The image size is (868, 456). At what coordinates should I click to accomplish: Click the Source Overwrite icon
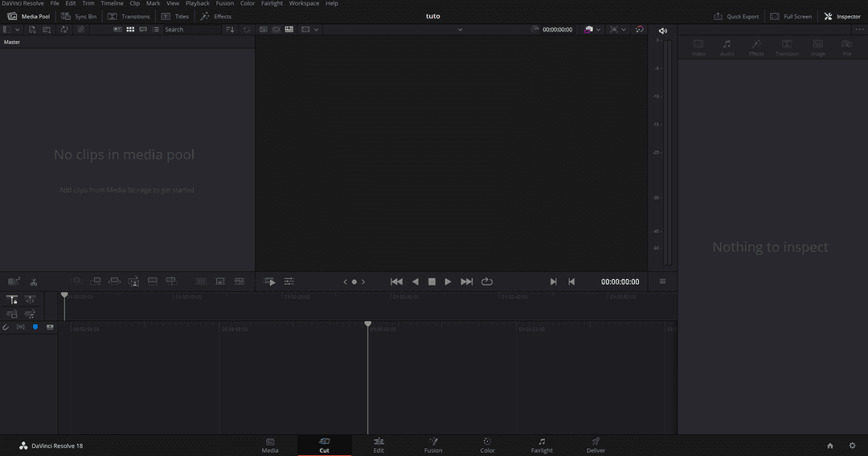point(171,281)
